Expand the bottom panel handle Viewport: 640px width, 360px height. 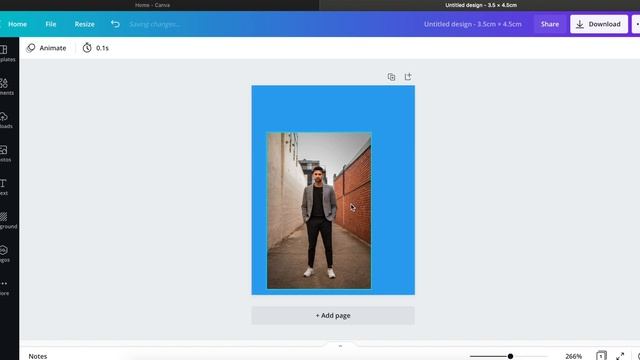point(340,346)
